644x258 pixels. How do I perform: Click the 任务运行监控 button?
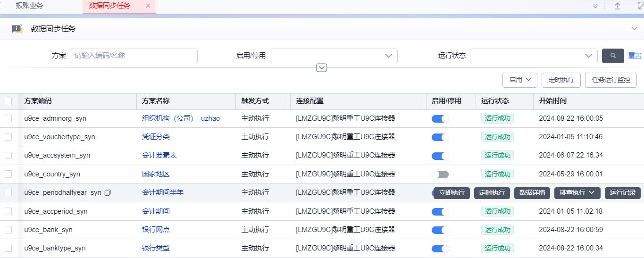[x=611, y=80]
